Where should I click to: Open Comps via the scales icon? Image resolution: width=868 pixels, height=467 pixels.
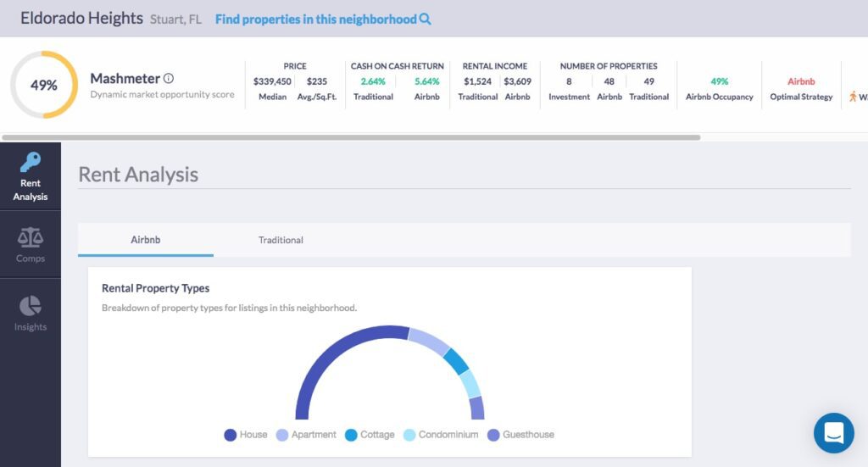pyautogui.click(x=31, y=237)
